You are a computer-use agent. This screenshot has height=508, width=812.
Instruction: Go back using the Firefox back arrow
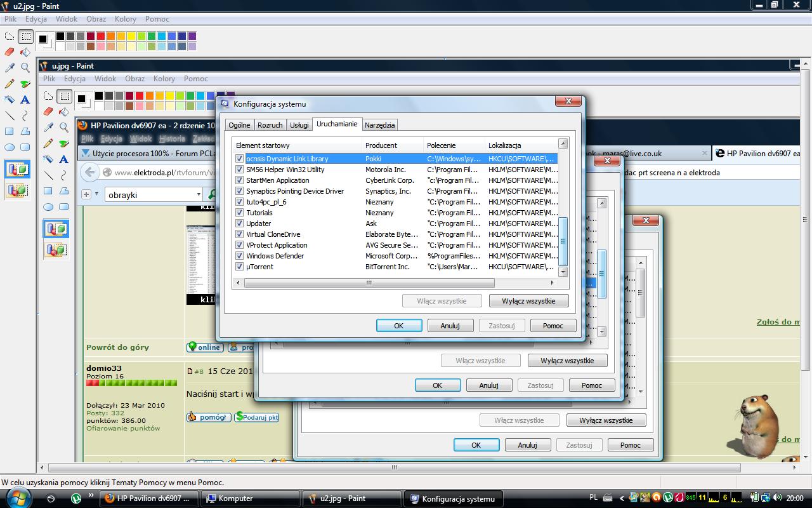pos(90,172)
